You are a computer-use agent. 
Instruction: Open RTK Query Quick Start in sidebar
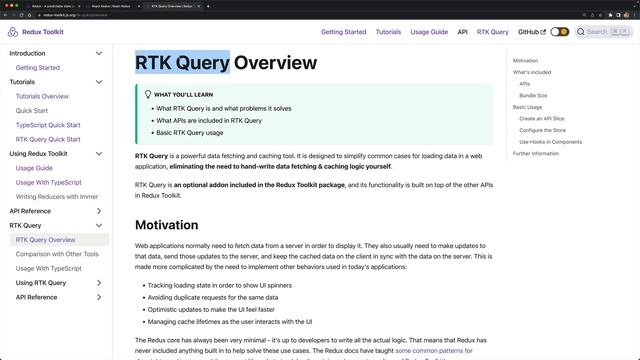(x=48, y=139)
